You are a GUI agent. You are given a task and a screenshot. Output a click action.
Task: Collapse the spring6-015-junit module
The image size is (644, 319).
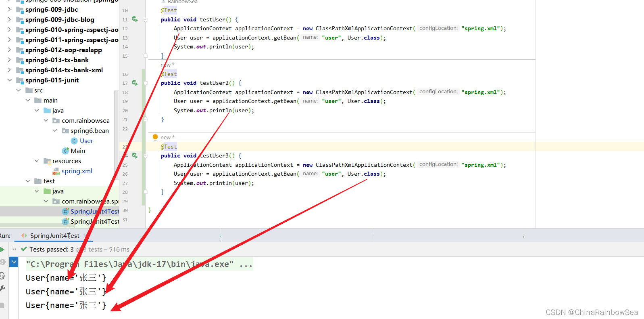9,80
